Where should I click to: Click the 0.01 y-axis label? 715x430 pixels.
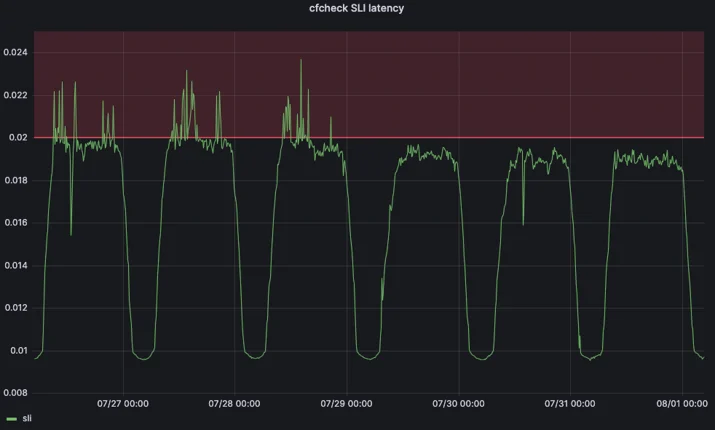(19, 351)
